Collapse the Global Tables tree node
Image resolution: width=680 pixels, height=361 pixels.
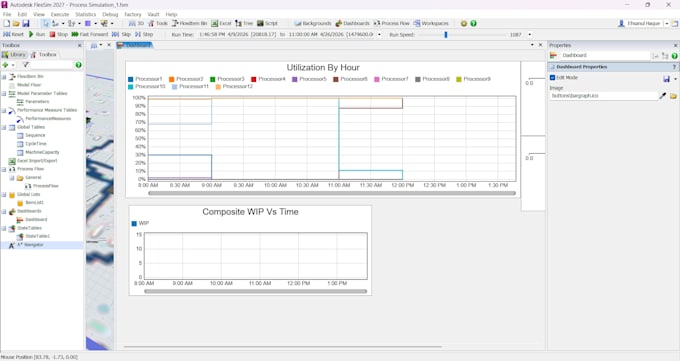point(4,127)
